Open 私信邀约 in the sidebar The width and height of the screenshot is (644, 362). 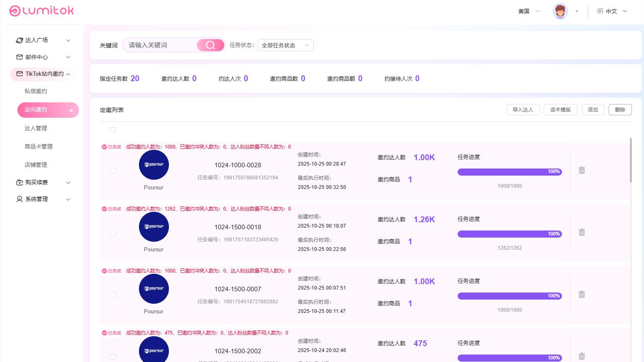point(36,91)
